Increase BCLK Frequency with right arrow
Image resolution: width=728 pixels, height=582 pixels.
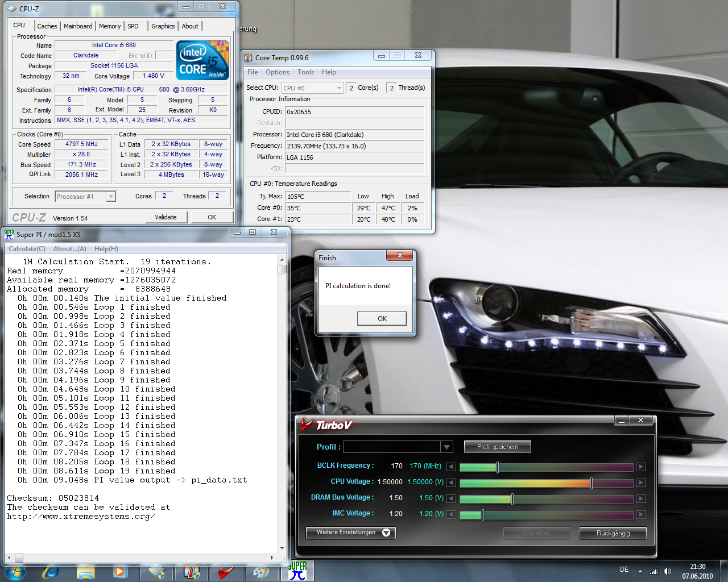[640, 467]
